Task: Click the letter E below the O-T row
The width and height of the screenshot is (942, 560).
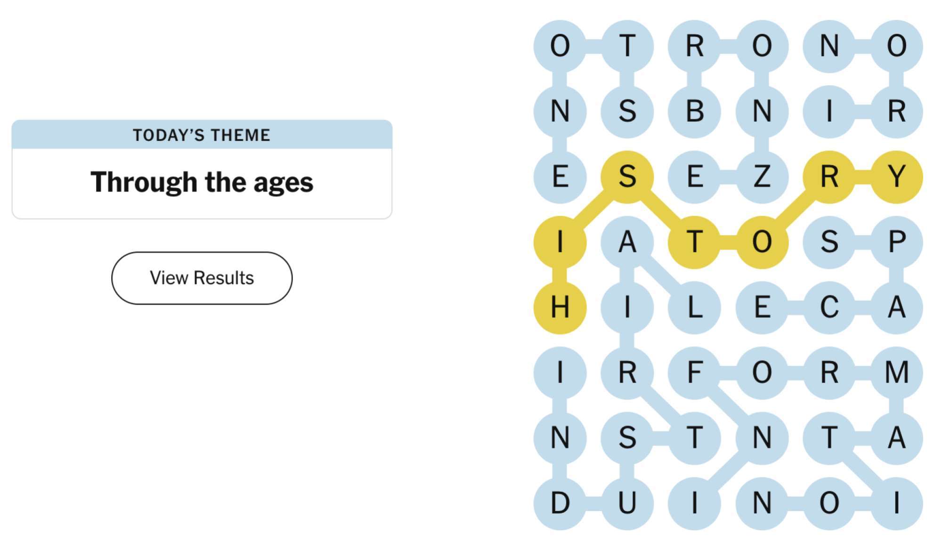Action: tap(560, 177)
